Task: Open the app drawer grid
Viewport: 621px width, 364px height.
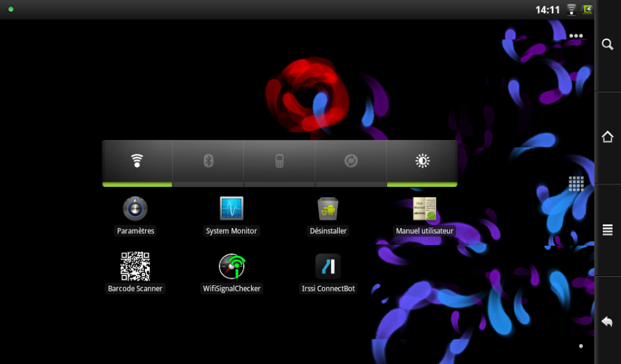Action: click(576, 184)
